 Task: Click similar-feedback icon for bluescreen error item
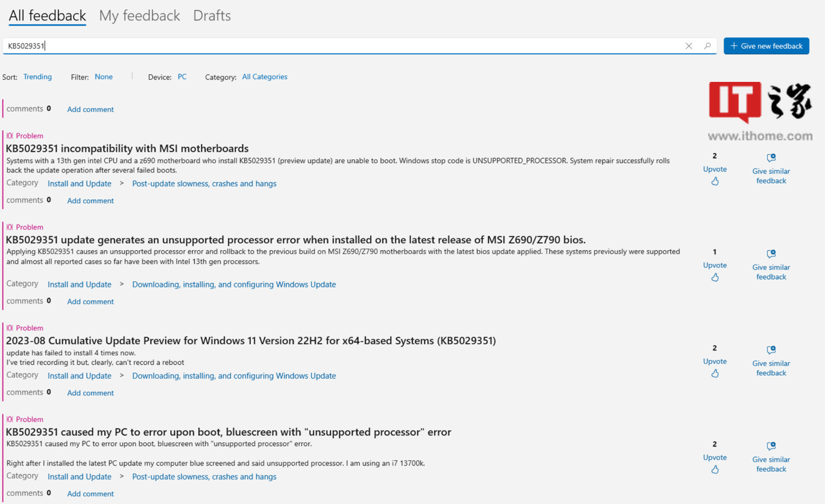(x=771, y=446)
